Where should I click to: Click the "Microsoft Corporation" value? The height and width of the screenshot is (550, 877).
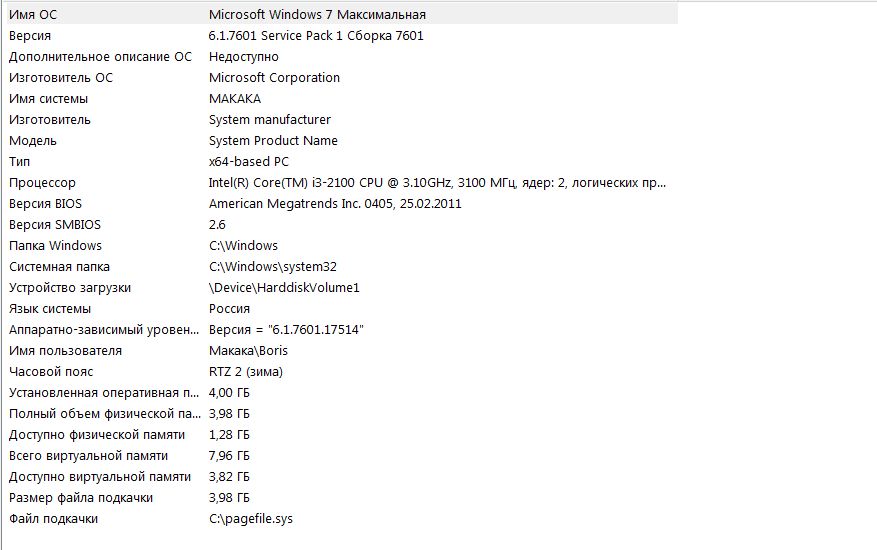[274, 78]
